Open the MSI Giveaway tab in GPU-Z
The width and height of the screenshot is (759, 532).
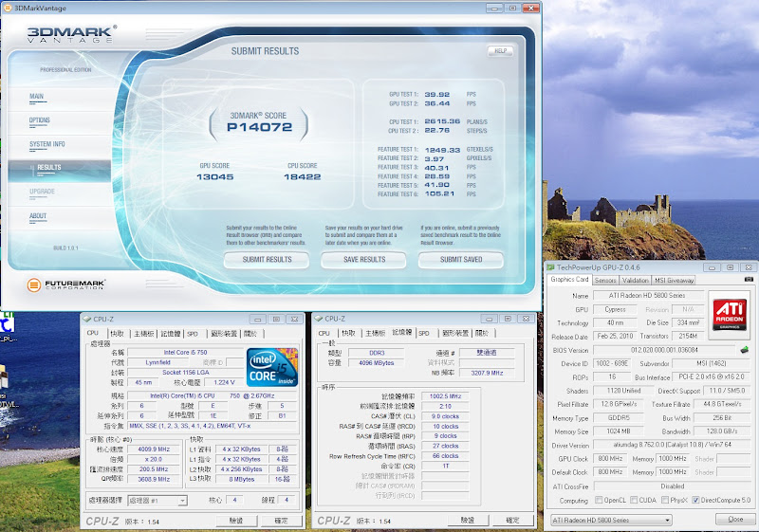point(674,280)
